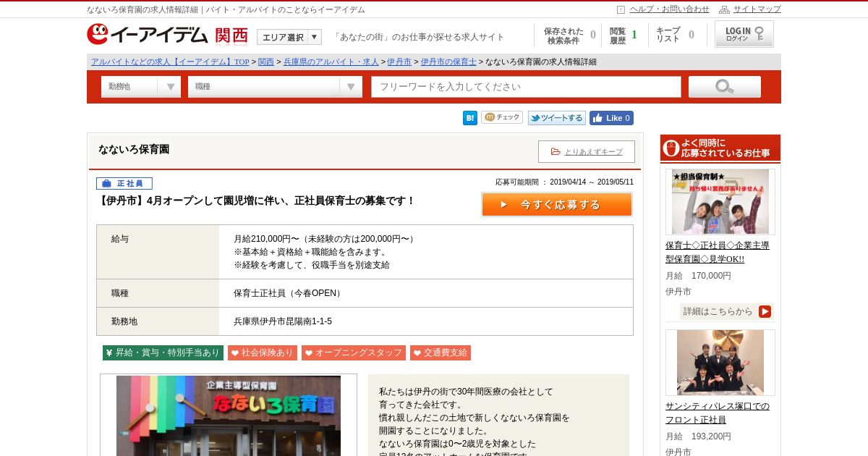The image size is (868, 456).
Task: Click 社会保険あり tag
Action: 263,352
